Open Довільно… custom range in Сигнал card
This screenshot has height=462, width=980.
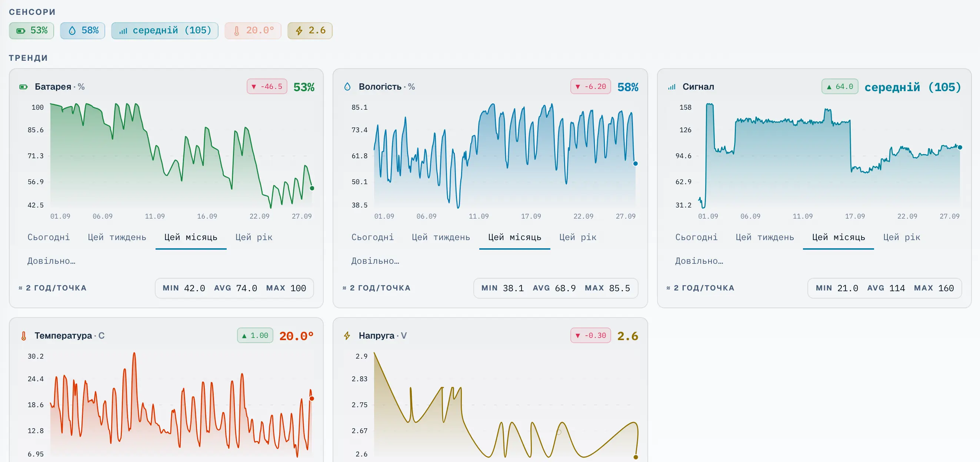[x=699, y=261]
